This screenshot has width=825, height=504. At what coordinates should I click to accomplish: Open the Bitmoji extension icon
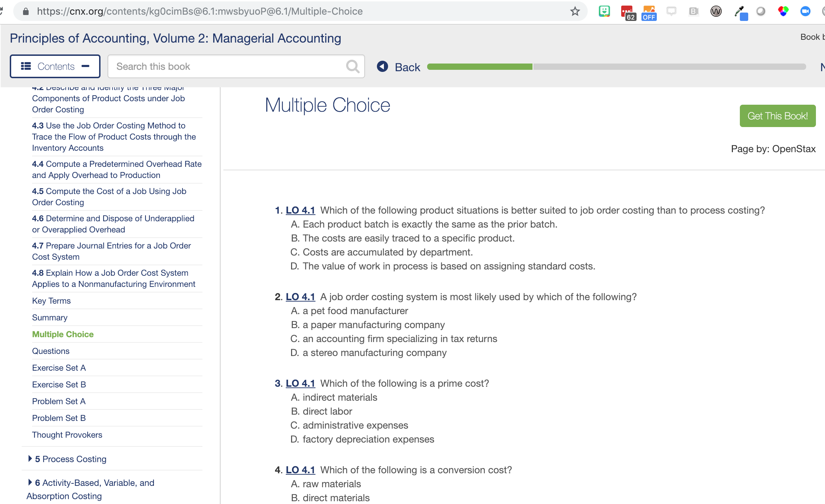tap(604, 12)
